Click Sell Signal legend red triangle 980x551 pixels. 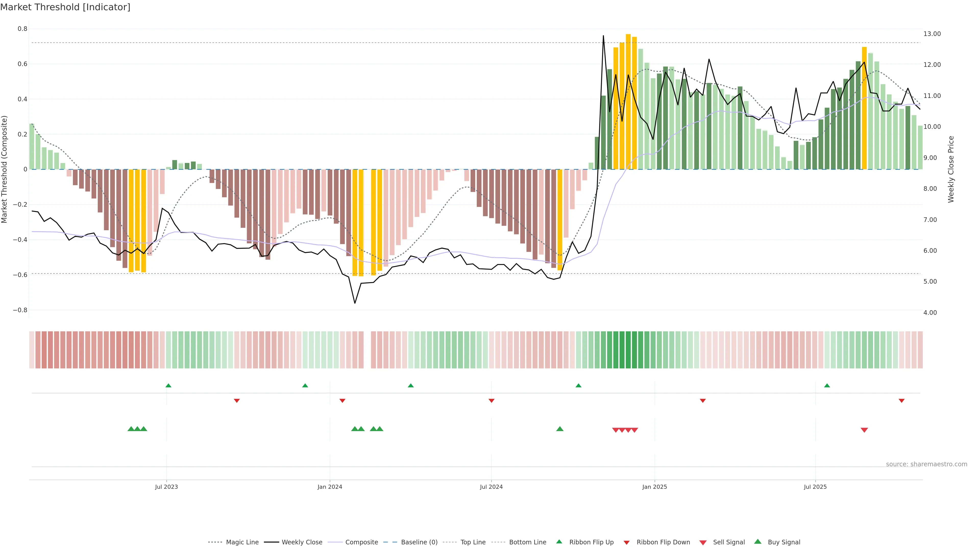pos(703,542)
